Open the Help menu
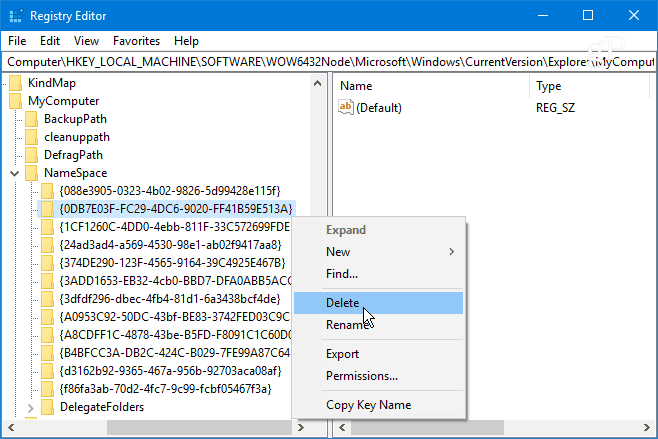Screen dimensions: 658x439 186,41
